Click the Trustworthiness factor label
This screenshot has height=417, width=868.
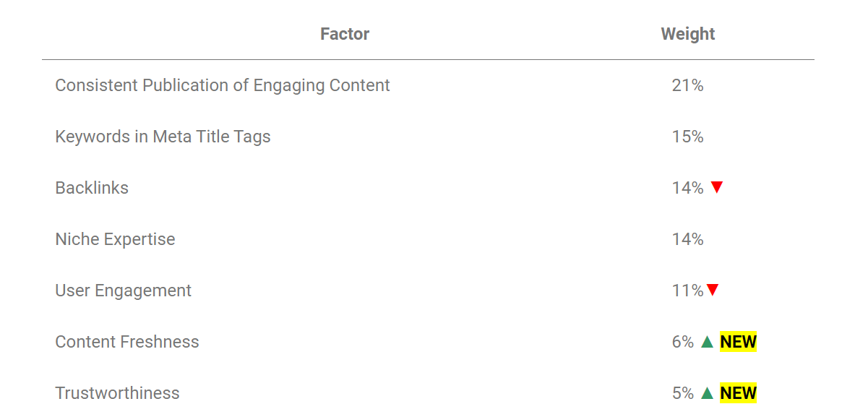[x=117, y=393]
